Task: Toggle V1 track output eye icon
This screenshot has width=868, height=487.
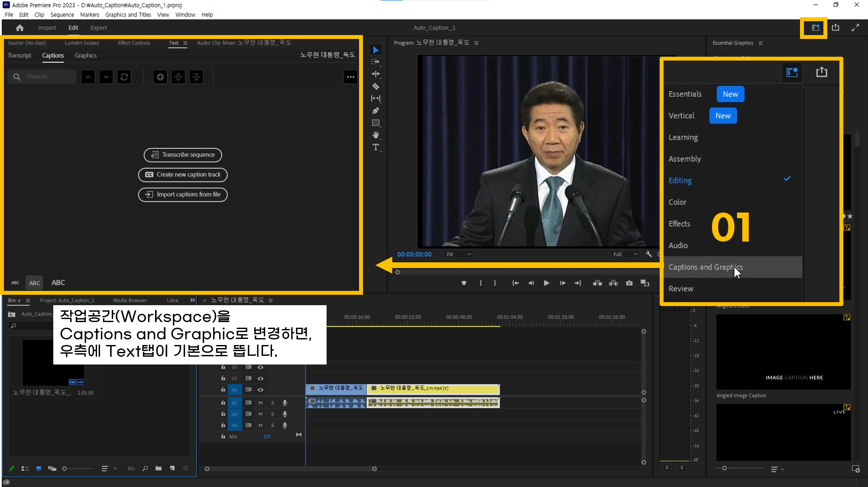Action: [x=260, y=390]
